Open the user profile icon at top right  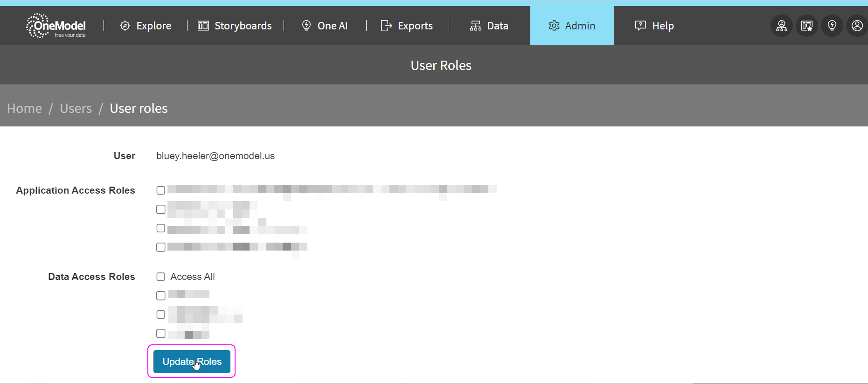pos(857,26)
